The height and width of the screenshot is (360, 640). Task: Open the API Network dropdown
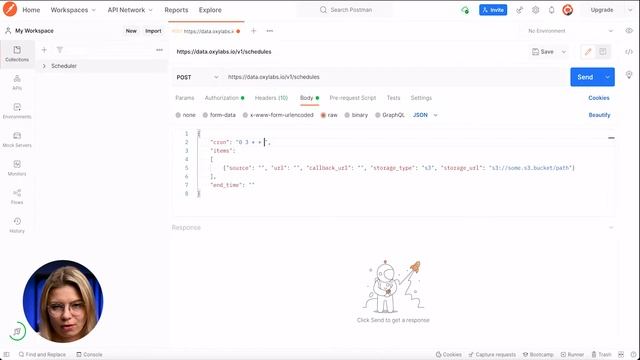[x=130, y=10]
